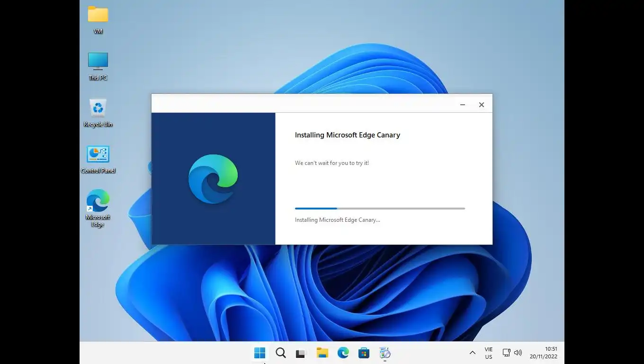
Task: Launch Microsoft Edge from taskbar
Action: (x=343, y=353)
